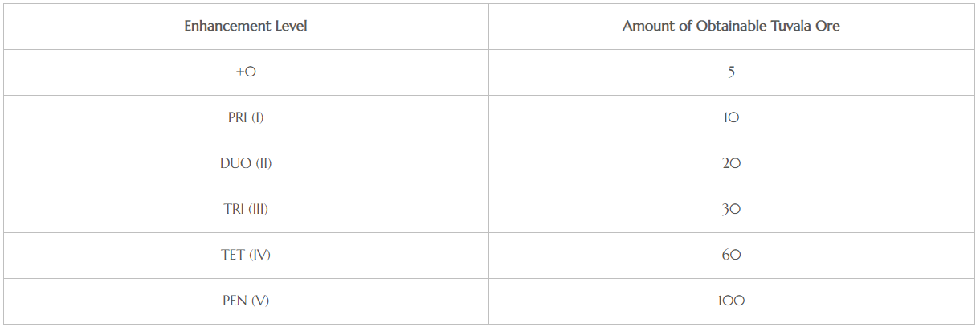Click the Enhancement Level column header

click(246, 26)
